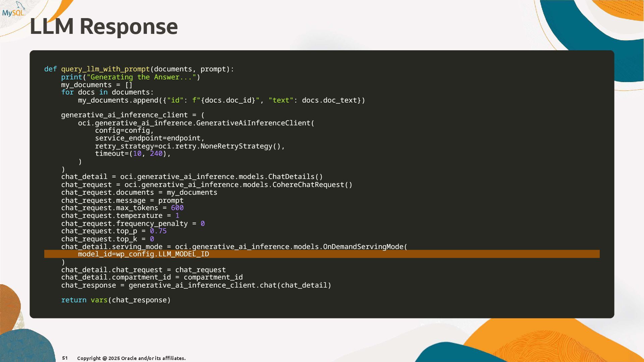Click the retry_strategy NoneRetryStrategy line
This screenshot has height=362, width=644.
[x=190, y=146]
